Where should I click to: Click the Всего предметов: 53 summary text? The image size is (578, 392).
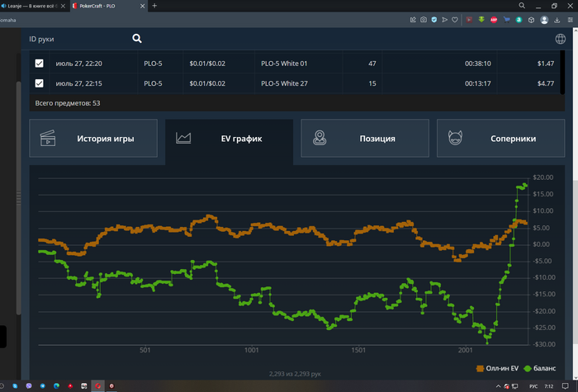tap(68, 103)
